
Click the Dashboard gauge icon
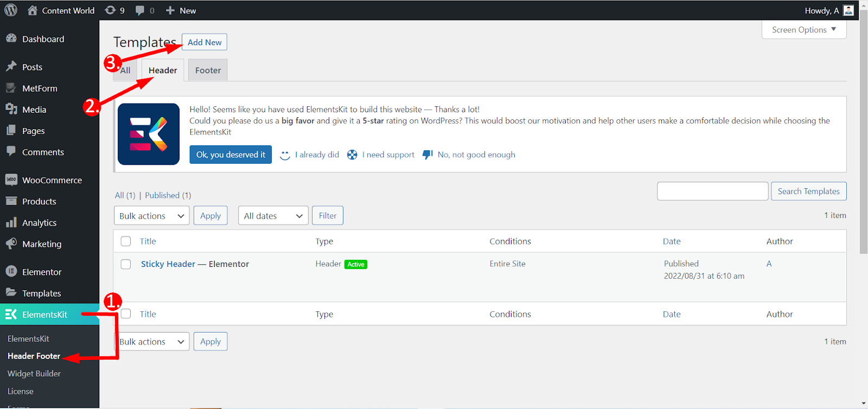point(11,39)
